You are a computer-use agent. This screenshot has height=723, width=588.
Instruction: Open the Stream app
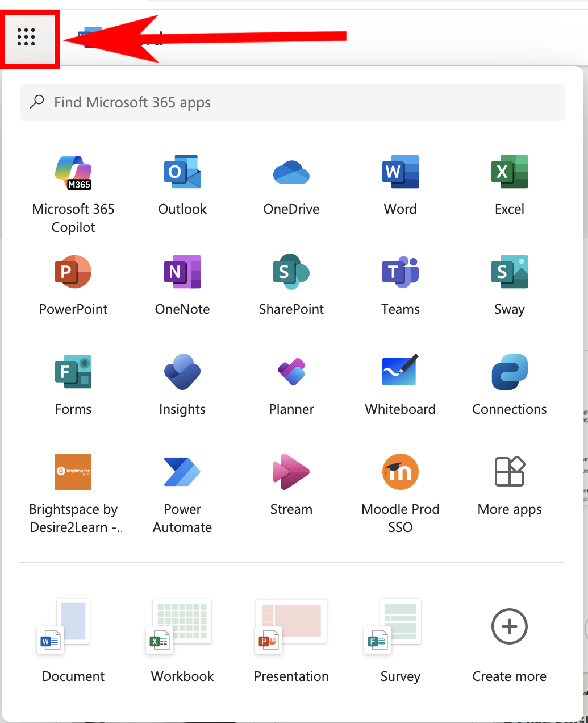291,485
